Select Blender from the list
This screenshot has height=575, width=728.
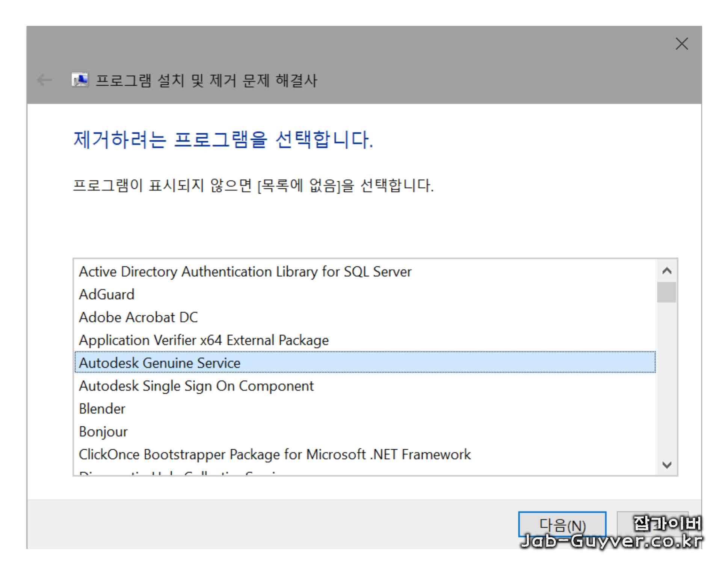[x=102, y=409]
